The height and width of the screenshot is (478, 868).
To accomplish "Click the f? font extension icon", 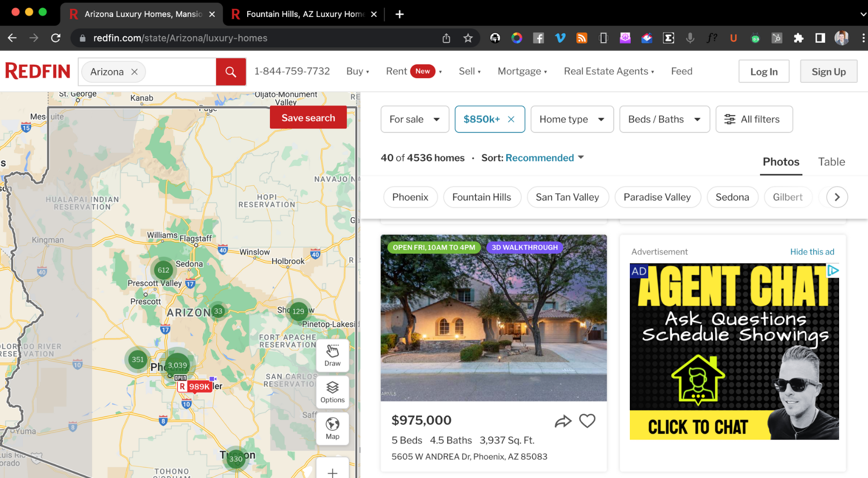I will point(712,38).
